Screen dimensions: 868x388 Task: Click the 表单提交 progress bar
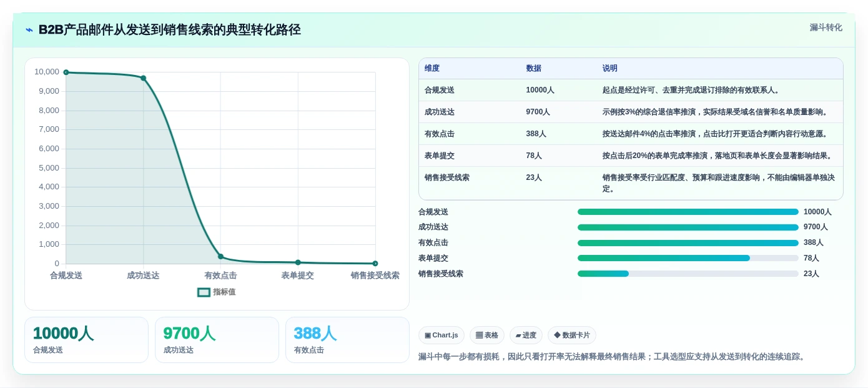tap(688, 258)
